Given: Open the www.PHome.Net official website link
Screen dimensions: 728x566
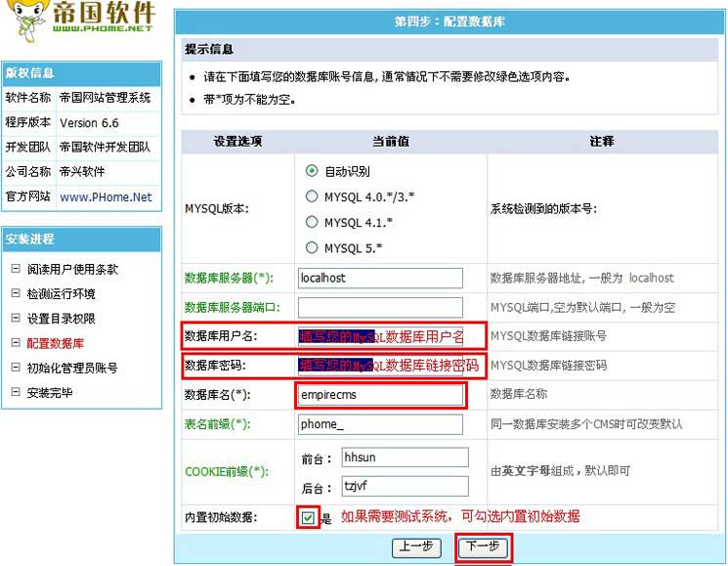Looking at the screenshot, I should [x=106, y=196].
